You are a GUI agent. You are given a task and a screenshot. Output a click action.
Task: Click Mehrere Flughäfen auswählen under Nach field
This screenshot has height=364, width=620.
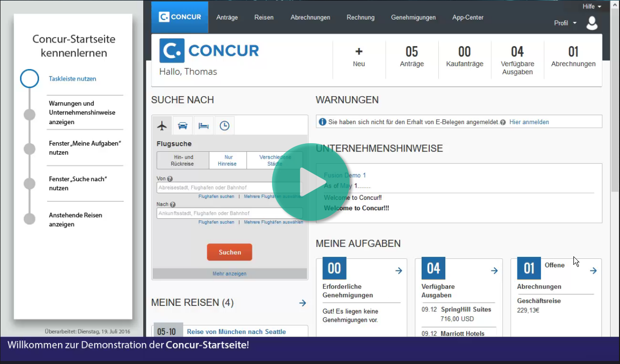click(273, 222)
